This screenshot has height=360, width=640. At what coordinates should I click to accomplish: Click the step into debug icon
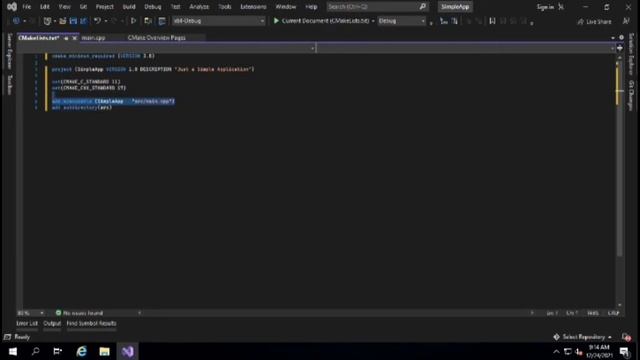click(444, 21)
